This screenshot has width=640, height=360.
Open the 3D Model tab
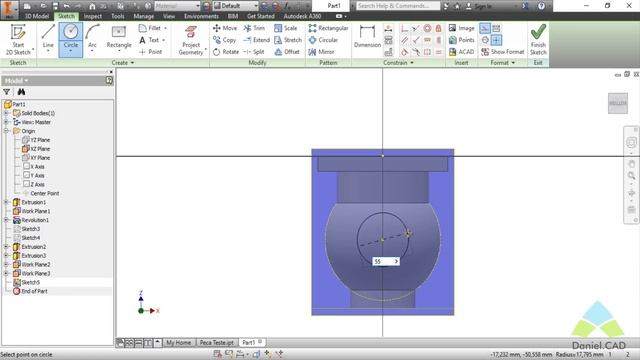click(37, 16)
